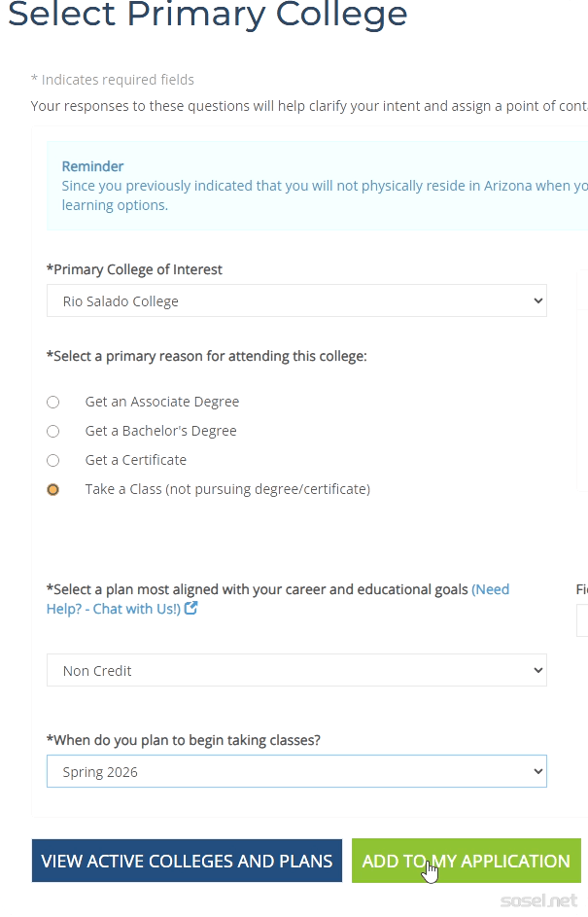Select the Get an Associate Degree radio button
Image resolution: width=588 pixels, height=917 pixels.
point(53,402)
